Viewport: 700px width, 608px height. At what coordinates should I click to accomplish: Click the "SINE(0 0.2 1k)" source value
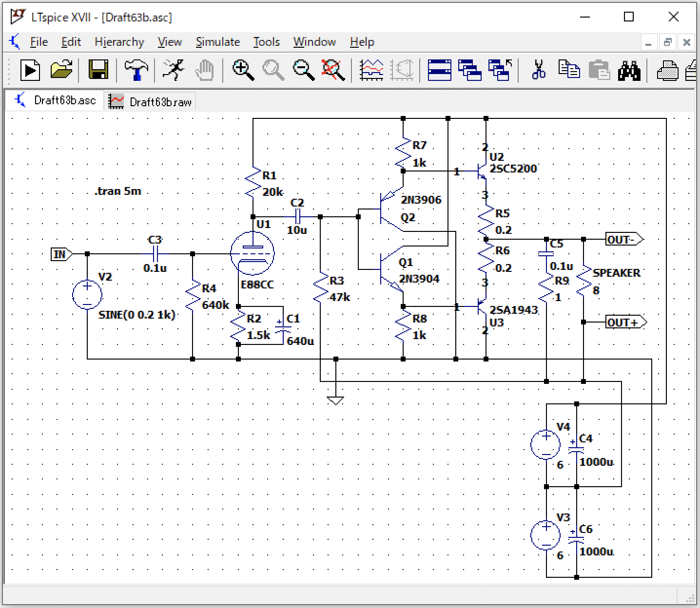click(136, 315)
